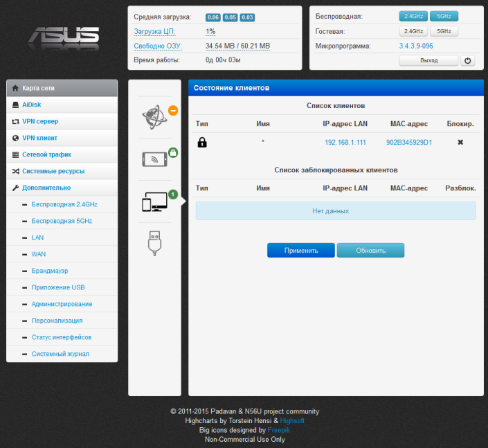Click the wrench icon beside Дополнительно
Image resolution: width=488 pixels, height=448 pixels.
15,188
